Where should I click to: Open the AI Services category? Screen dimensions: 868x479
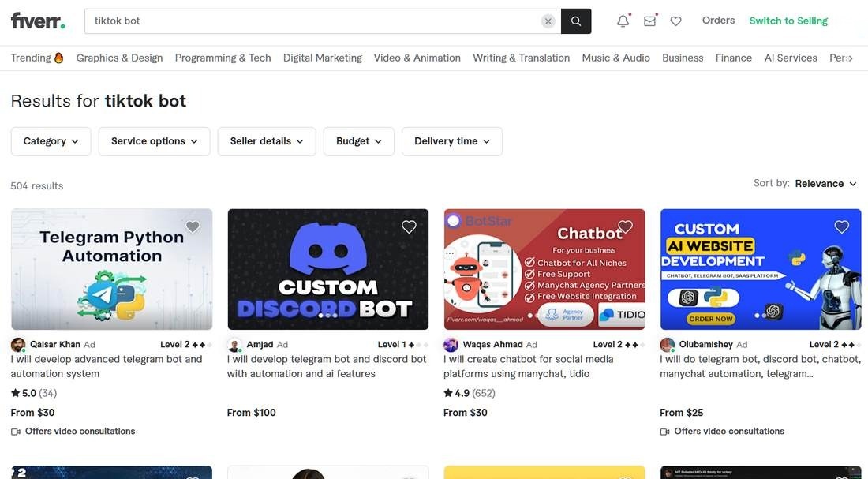791,58
